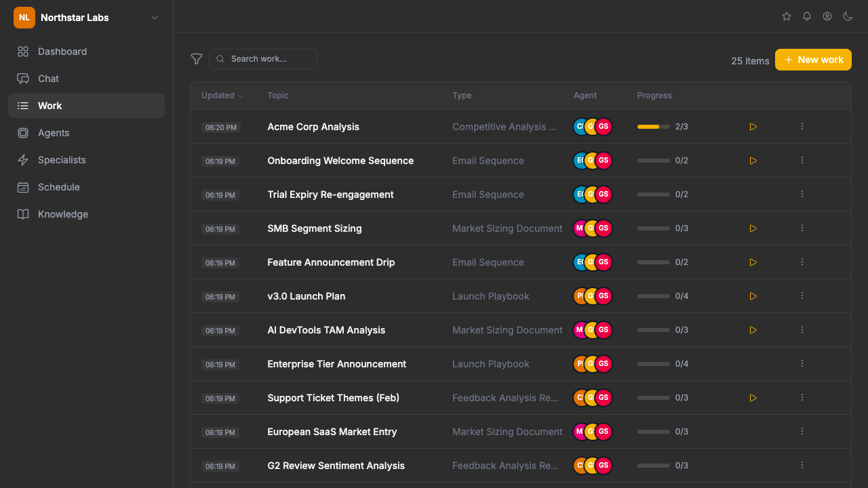Open more options for Feature Announcement Drip

(802, 262)
